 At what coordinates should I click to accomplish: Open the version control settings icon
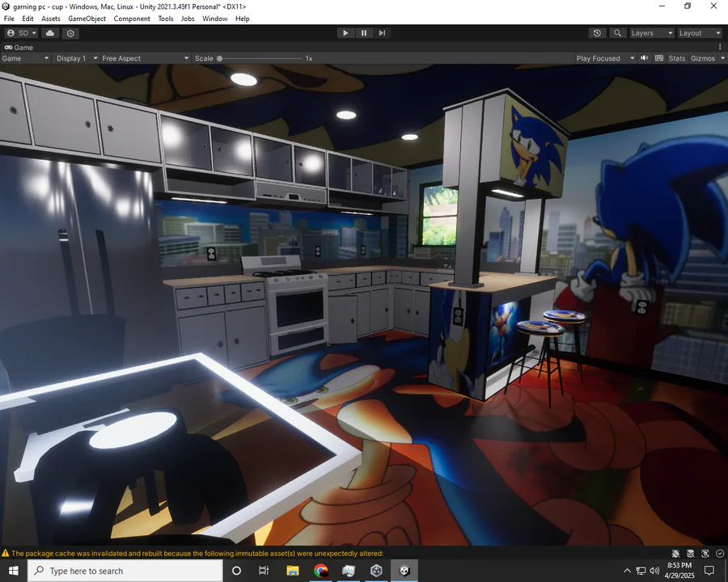click(x=70, y=33)
